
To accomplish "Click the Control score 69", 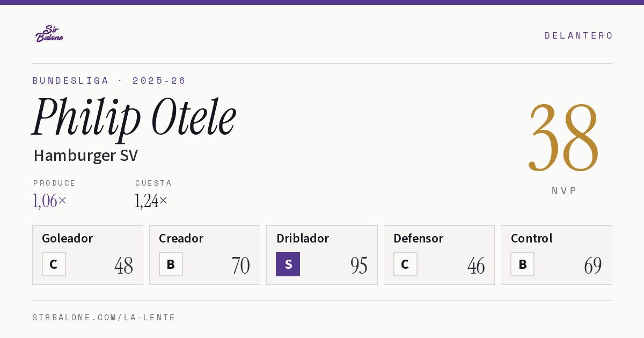I will (593, 266).
